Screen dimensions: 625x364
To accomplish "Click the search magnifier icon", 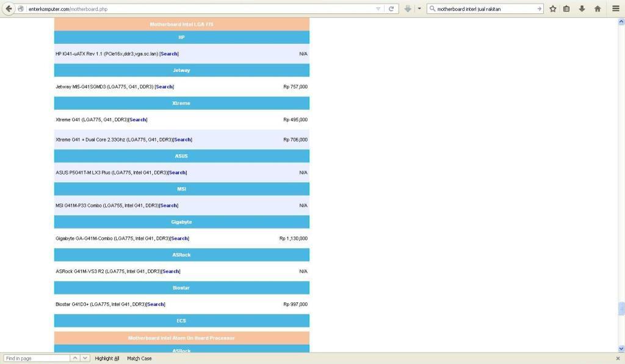I will click(x=432, y=9).
